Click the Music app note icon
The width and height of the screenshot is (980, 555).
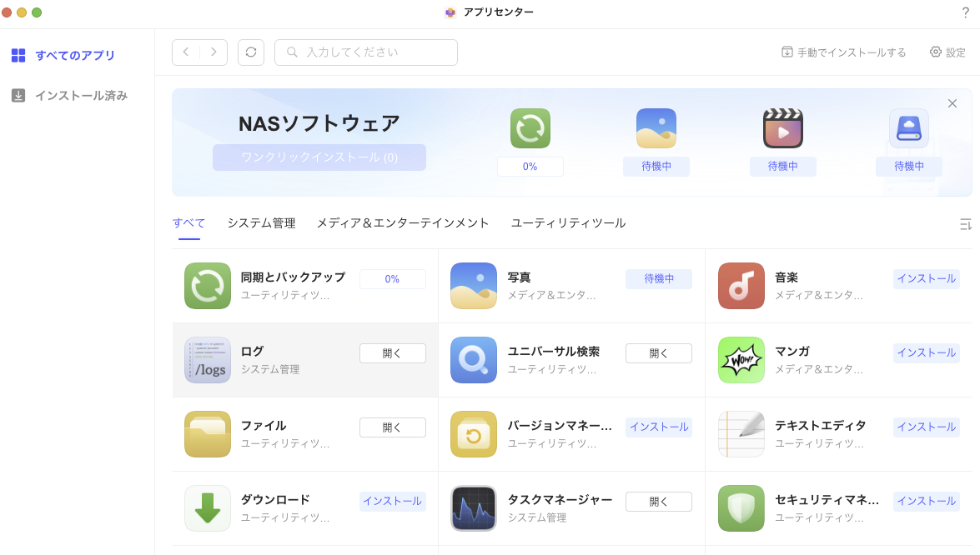(x=741, y=286)
